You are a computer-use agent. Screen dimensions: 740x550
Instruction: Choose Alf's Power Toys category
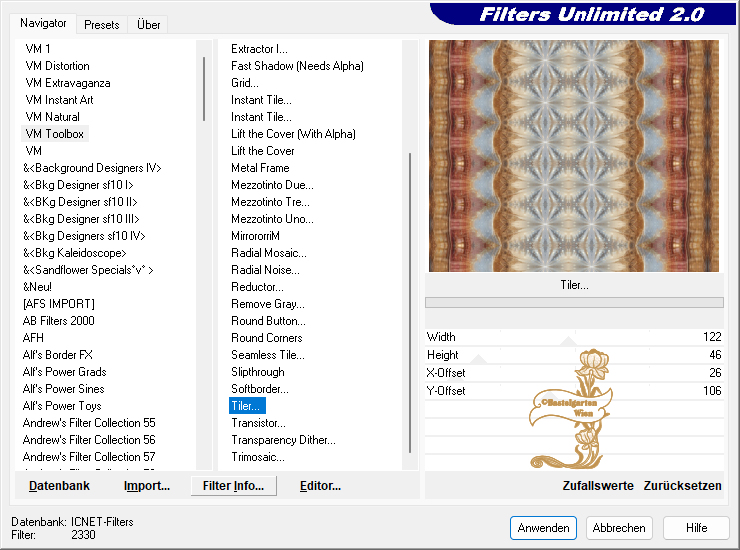point(62,406)
